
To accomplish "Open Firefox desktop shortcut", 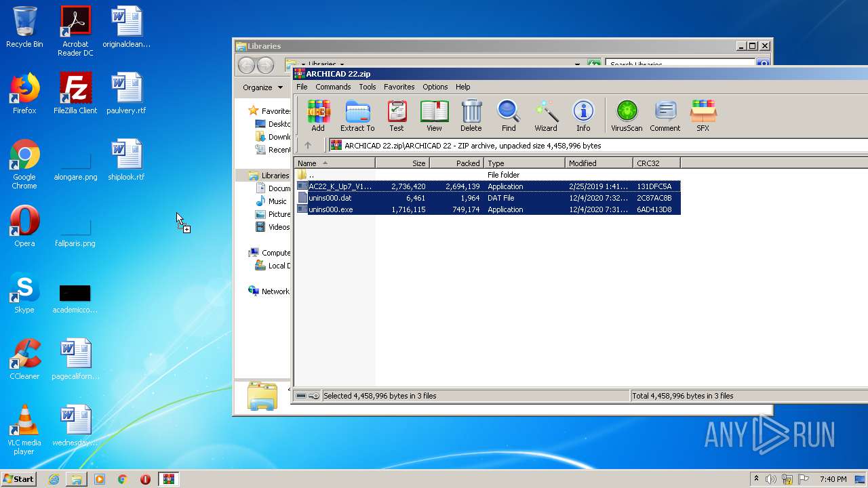I will 24,94.
